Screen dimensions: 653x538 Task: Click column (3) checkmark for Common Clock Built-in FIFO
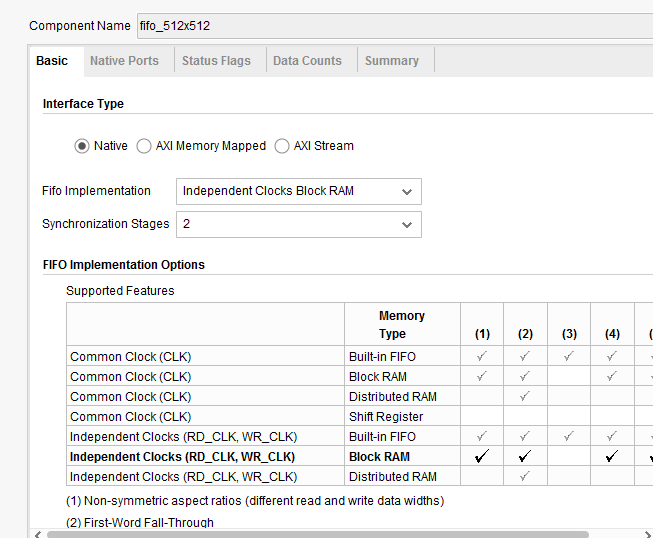[x=569, y=357]
